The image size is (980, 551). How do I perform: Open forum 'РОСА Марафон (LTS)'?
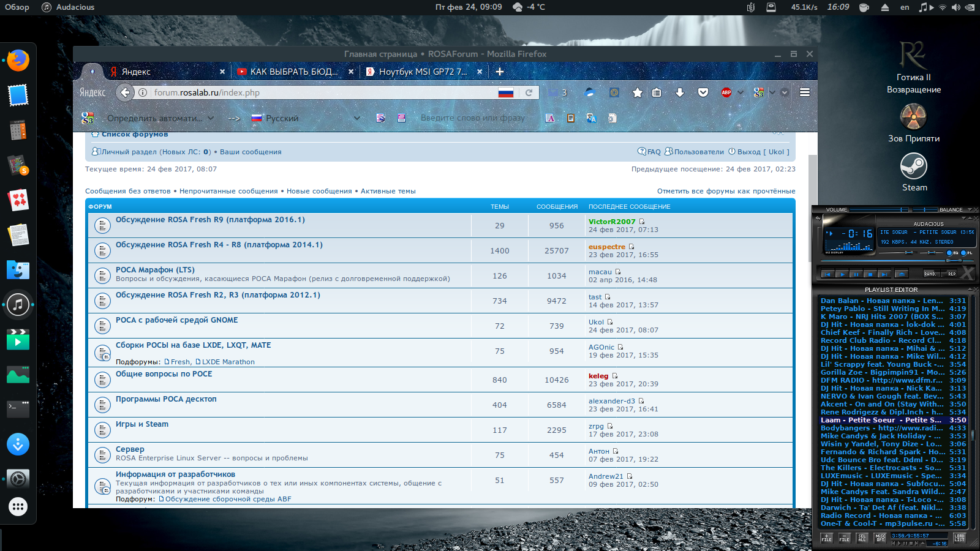(155, 270)
